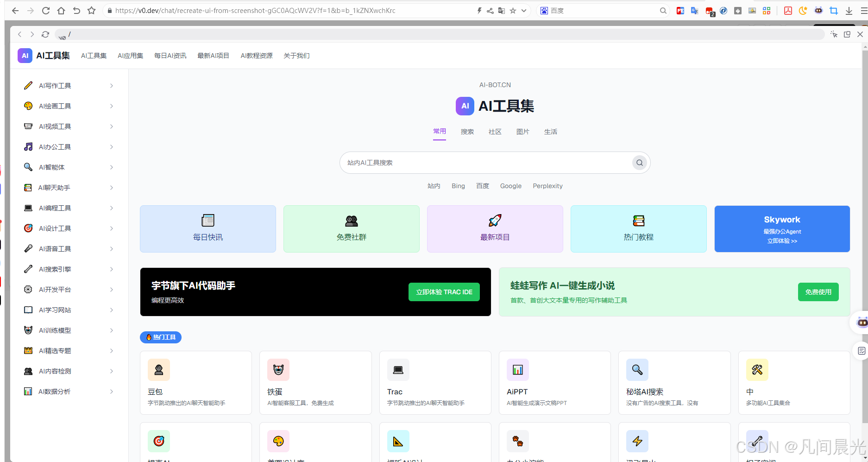Open the AI应用集 nav menu item
The height and width of the screenshot is (462, 868).
(x=131, y=56)
